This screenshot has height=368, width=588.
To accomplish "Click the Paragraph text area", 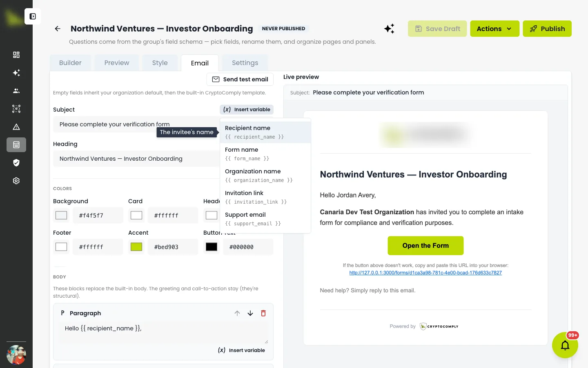I will pos(163,332).
